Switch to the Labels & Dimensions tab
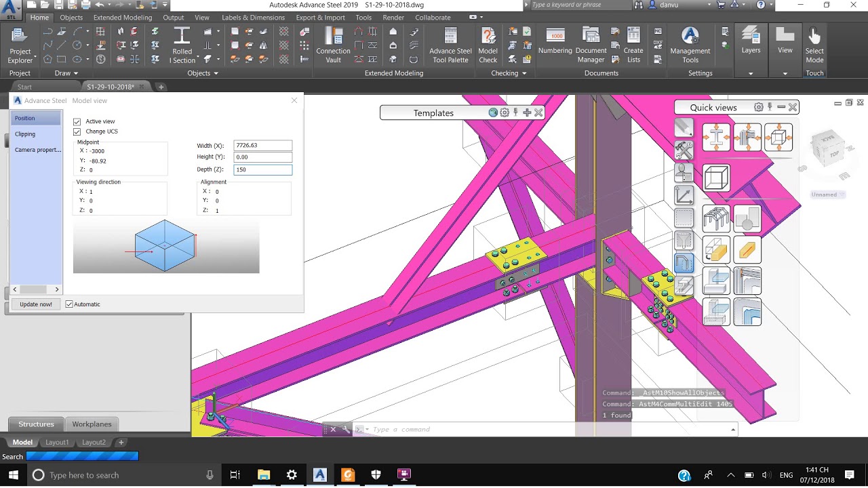Viewport: 868px width, 488px height. (253, 18)
